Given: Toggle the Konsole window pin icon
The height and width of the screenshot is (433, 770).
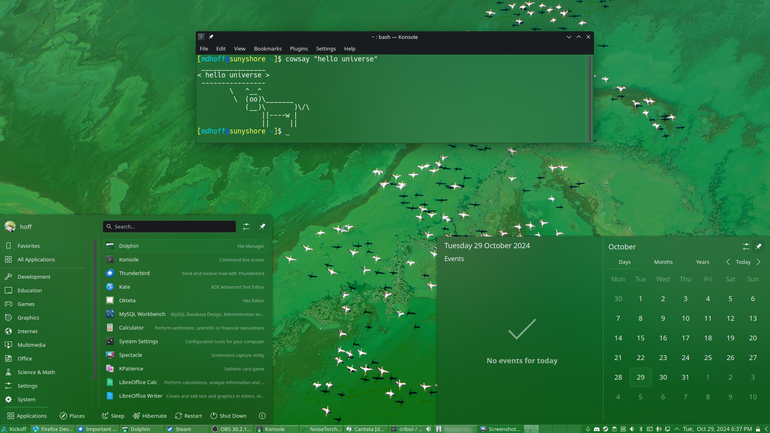Looking at the screenshot, I should coord(211,37).
